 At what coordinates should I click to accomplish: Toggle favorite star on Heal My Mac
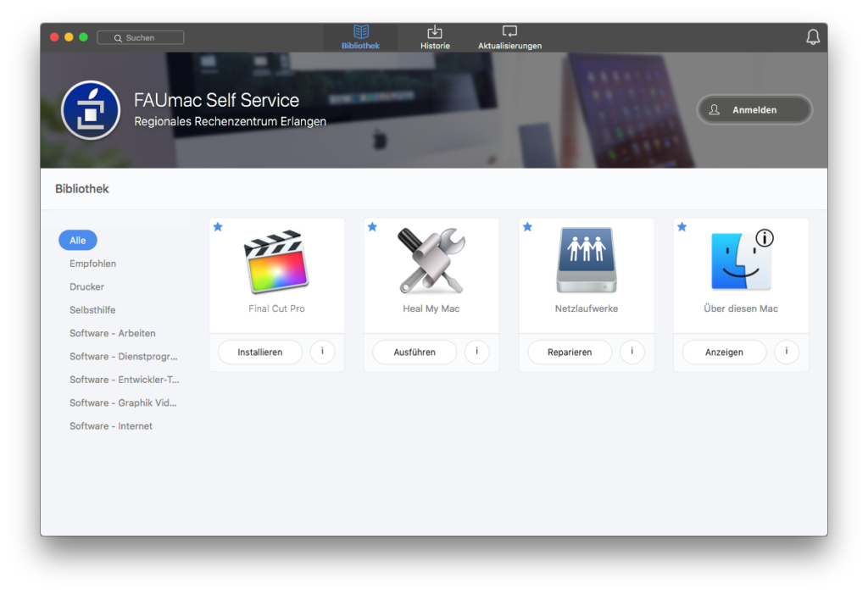(372, 227)
